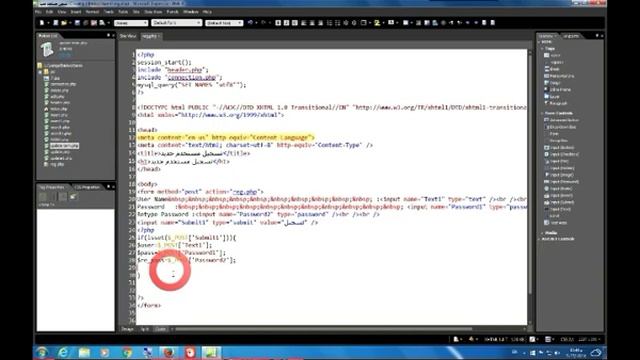Open the Format menu
Screen dimensions: 640x360
coord(92,12)
